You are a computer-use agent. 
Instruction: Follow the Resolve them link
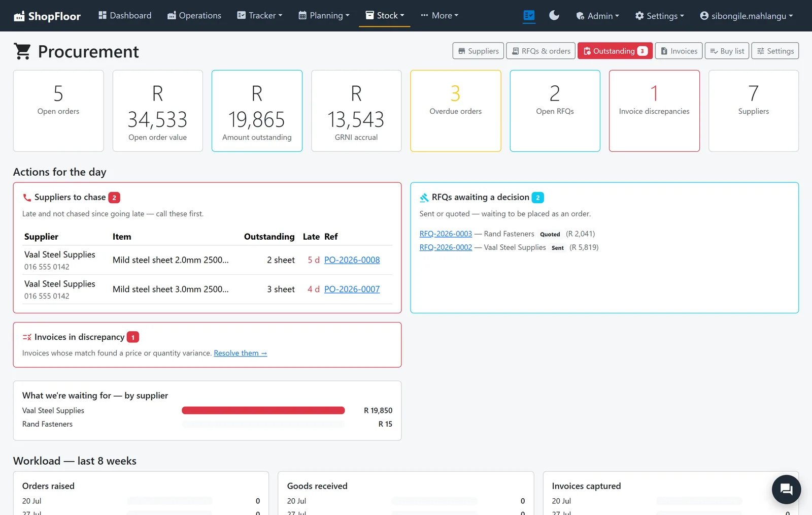[240, 353]
